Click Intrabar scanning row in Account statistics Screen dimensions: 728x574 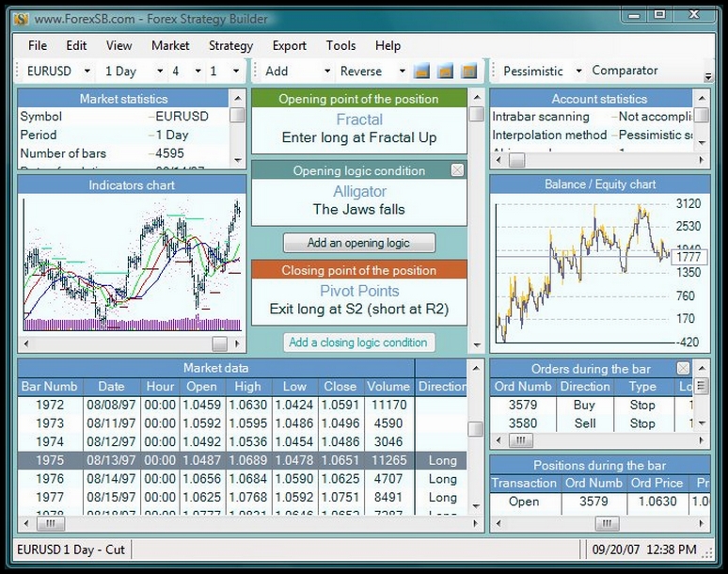[592, 117]
